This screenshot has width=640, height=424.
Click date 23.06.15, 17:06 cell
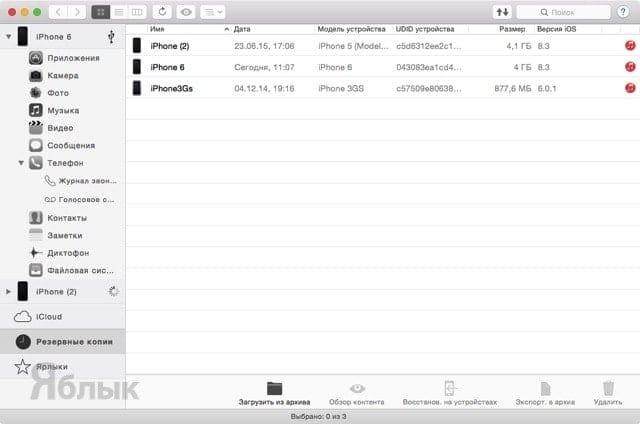click(x=264, y=46)
